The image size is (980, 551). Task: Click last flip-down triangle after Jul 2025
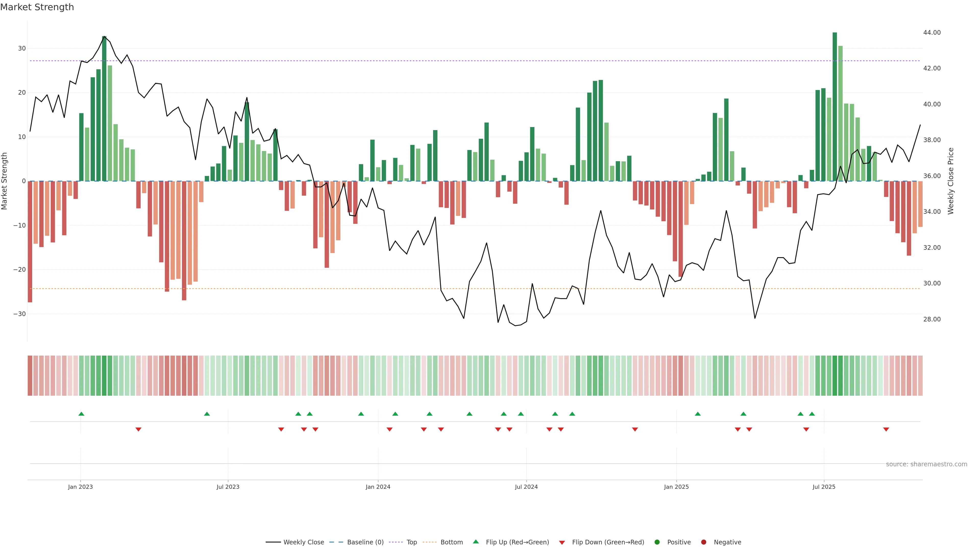coord(886,429)
